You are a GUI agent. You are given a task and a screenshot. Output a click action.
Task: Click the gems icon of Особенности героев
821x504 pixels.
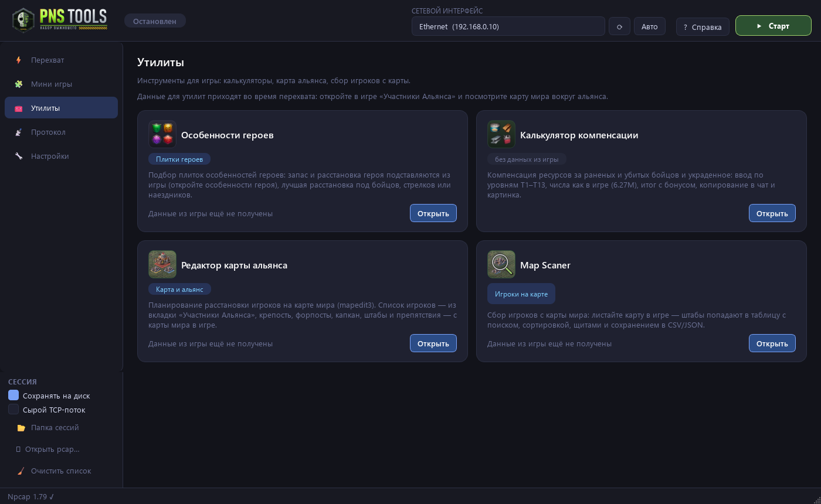pos(162,134)
